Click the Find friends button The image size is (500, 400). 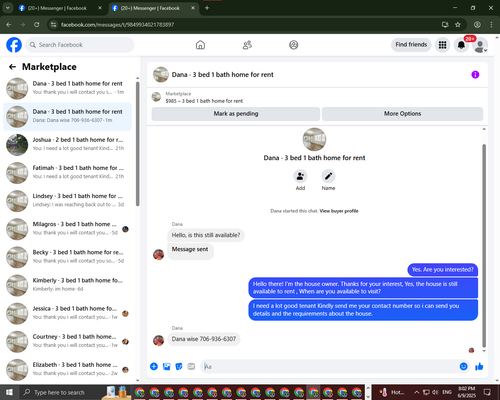click(x=411, y=45)
